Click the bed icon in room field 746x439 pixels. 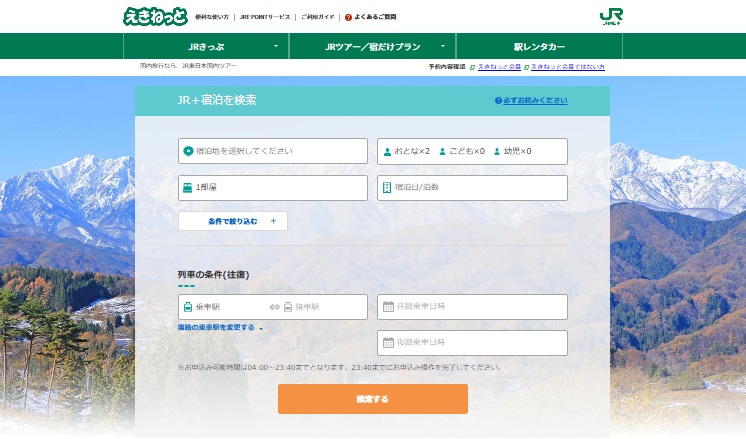coord(187,188)
